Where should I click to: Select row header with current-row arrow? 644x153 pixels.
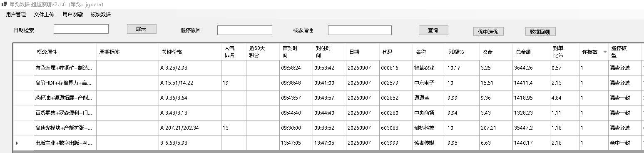[23, 143]
